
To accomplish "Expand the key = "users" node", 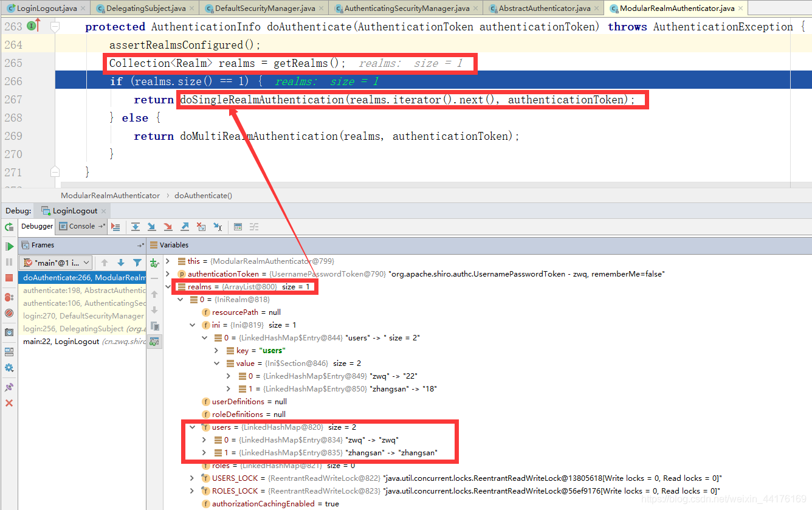I will [216, 350].
